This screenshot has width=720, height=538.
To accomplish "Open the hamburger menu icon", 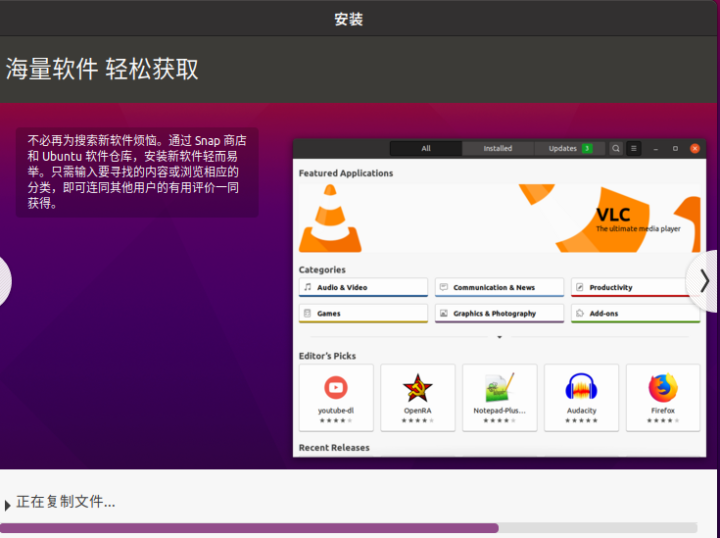I will (x=634, y=148).
